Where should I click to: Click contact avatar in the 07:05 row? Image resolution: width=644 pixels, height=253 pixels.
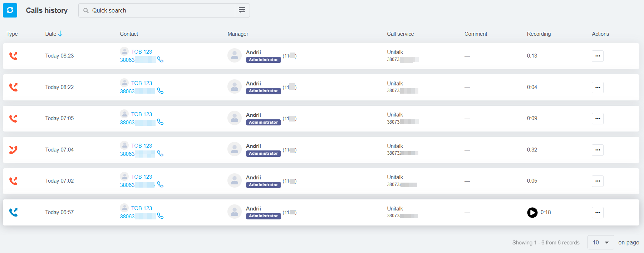124,114
